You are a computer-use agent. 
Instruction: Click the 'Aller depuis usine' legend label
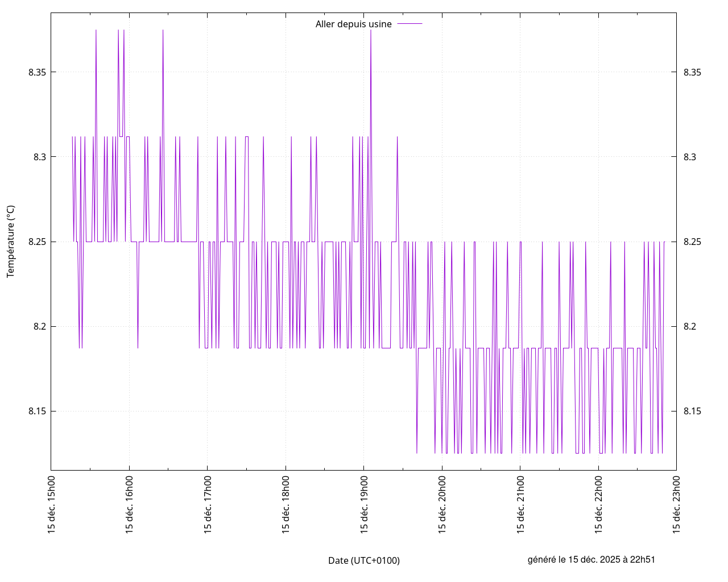[x=353, y=24]
